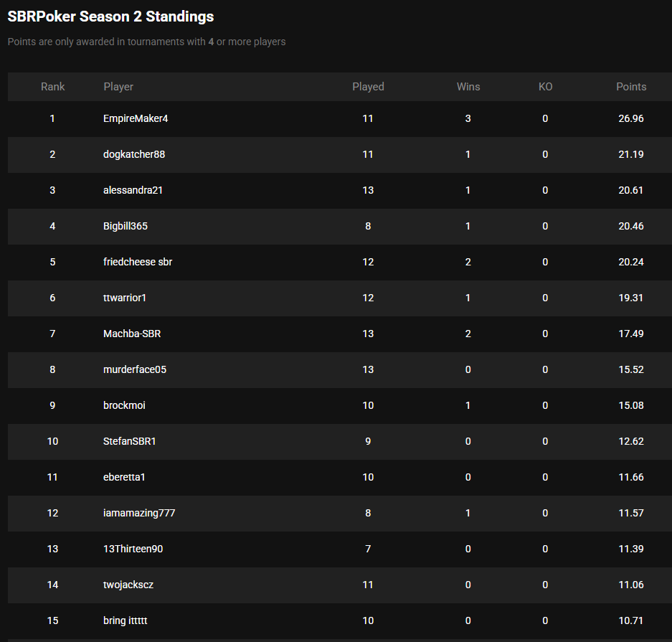Image resolution: width=672 pixels, height=642 pixels.
Task: Click the KO column header
Action: [545, 87]
